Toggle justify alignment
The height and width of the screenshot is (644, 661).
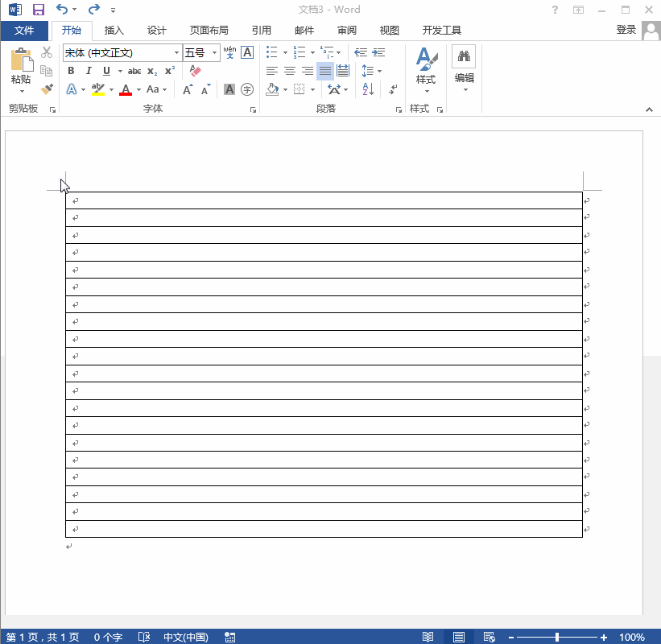[325, 71]
